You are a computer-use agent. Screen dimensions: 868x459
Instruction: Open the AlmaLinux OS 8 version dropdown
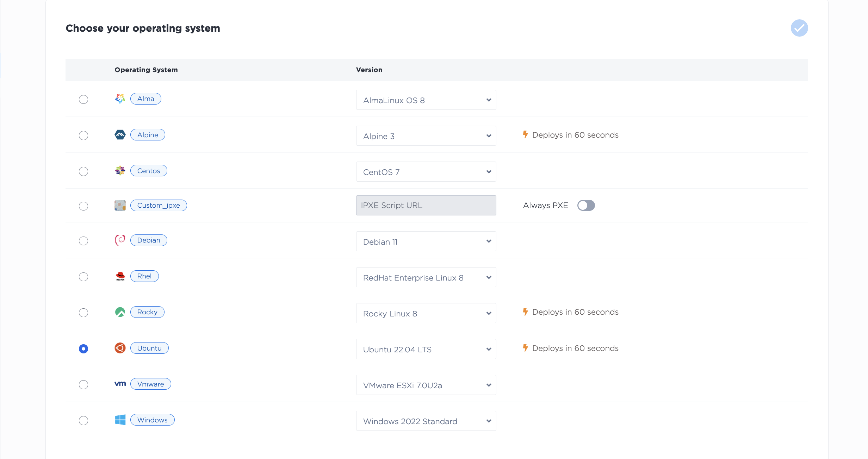[x=426, y=100]
